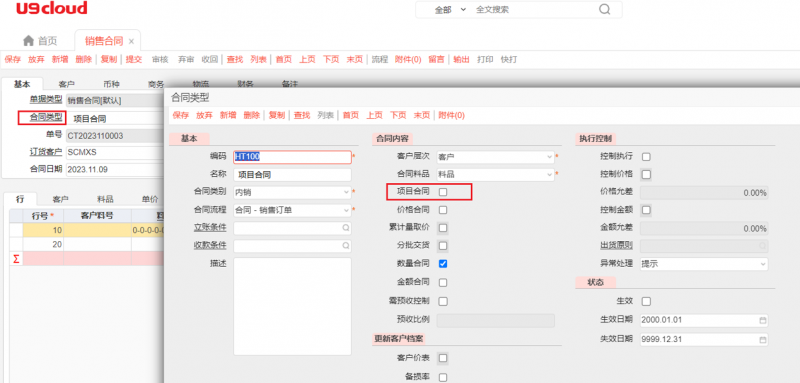Switch to the 币种 tab
This screenshot has width=800, height=383.
[x=111, y=84]
